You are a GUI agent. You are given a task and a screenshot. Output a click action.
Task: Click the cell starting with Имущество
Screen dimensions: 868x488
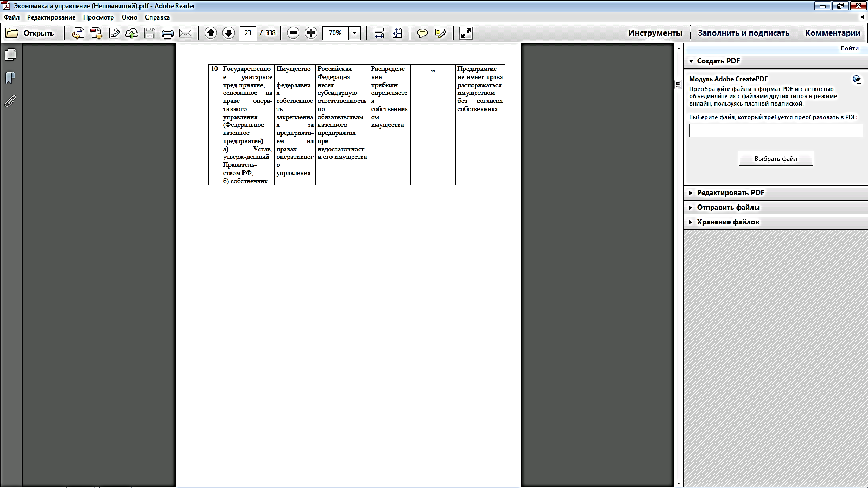click(295, 125)
